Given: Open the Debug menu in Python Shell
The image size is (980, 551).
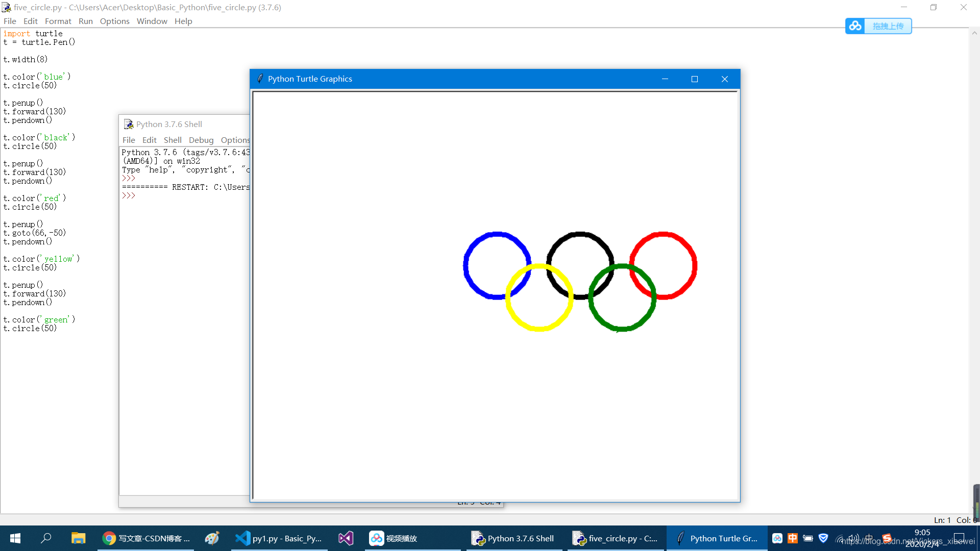Looking at the screenshot, I should [201, 140].
